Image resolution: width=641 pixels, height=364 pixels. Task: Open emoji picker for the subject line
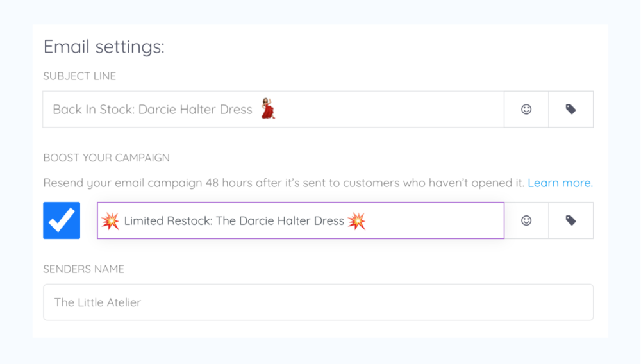pos(526,110)
